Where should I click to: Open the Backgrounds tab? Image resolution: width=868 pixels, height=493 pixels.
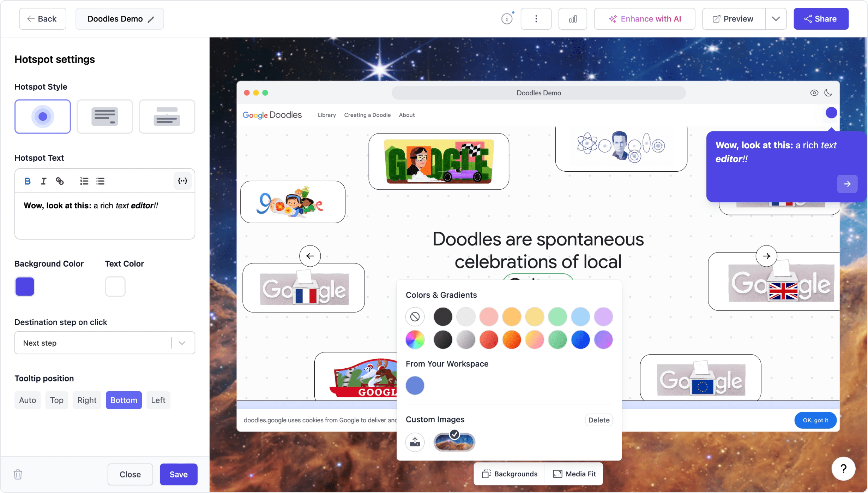point(510,474)
